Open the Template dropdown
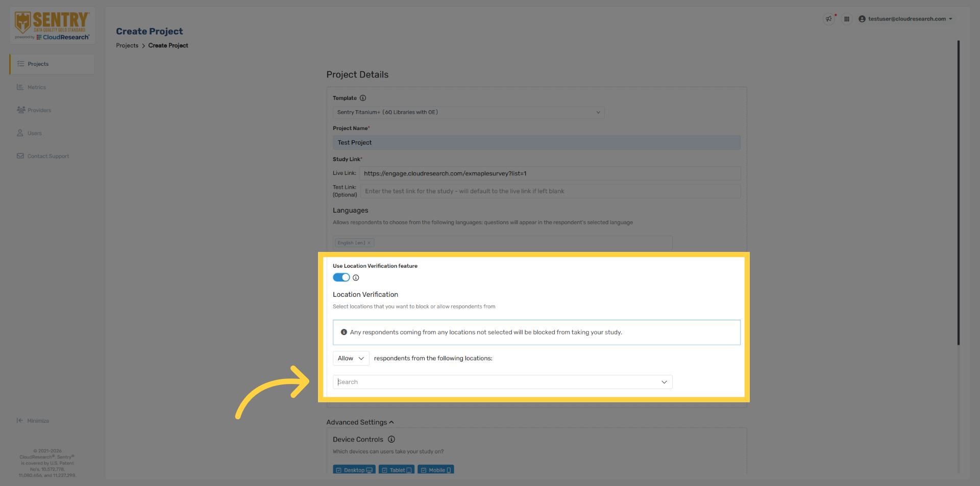 pyautogui.click(x=468, y=112)
